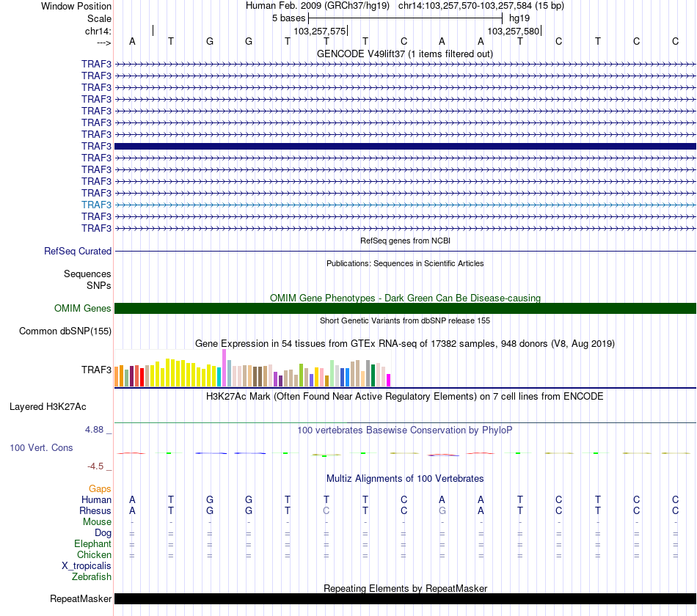This screenshot has height=616, width=697.
Task: Click the TRAF3 label beside GTEx chart
Action: point(96,370)
